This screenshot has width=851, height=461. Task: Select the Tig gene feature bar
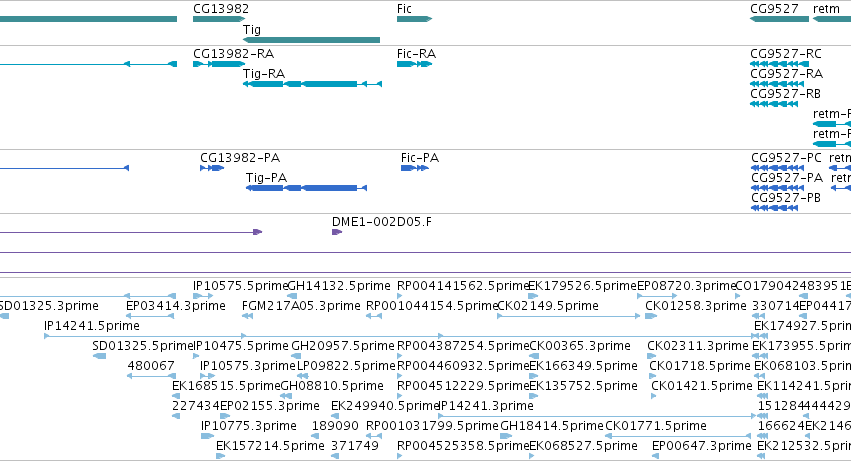(311, 40)
